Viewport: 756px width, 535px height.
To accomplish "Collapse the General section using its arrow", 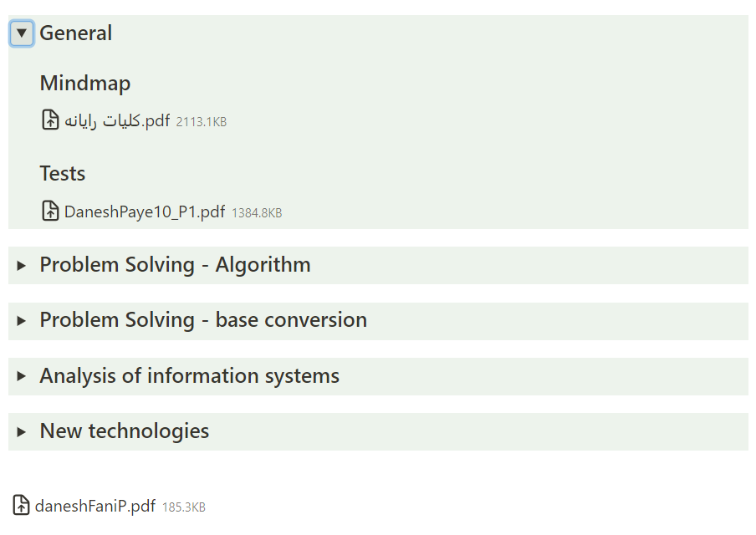I will pos(22,33).
